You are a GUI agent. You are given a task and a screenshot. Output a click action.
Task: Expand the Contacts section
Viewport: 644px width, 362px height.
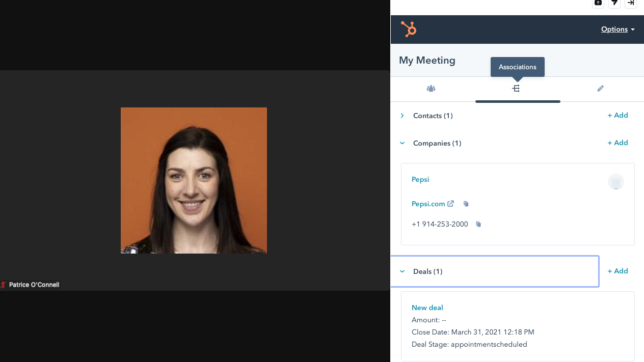(402, 116)
